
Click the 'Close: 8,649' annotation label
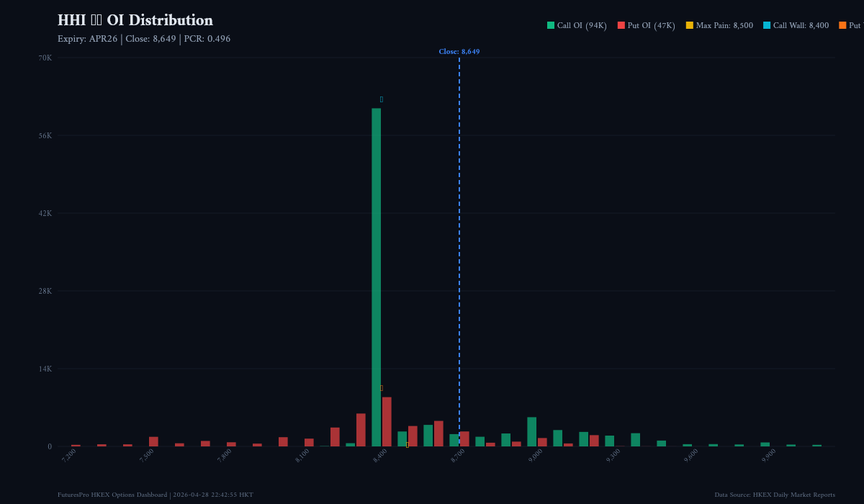(x=459, y=52)
